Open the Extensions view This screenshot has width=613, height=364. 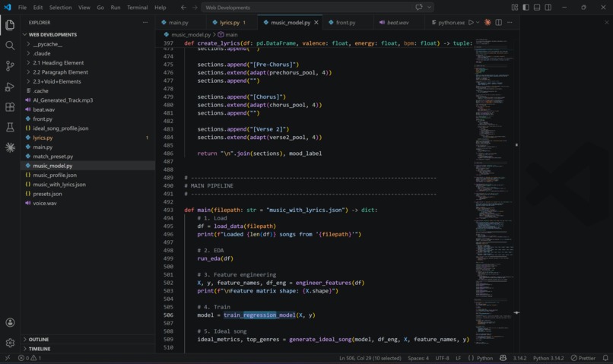[10, 107]
